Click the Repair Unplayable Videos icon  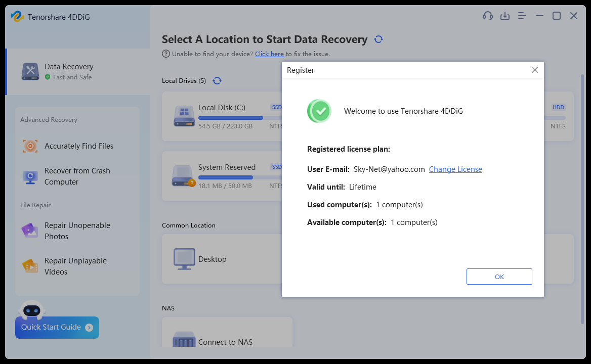[x=30, y=266]
